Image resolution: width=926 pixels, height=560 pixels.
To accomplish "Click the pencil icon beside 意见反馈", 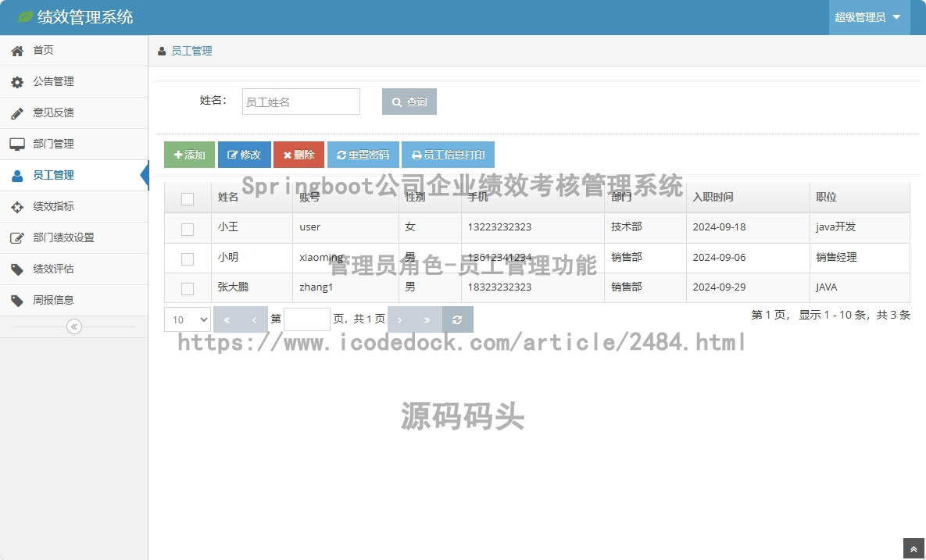I will [17, 113].
